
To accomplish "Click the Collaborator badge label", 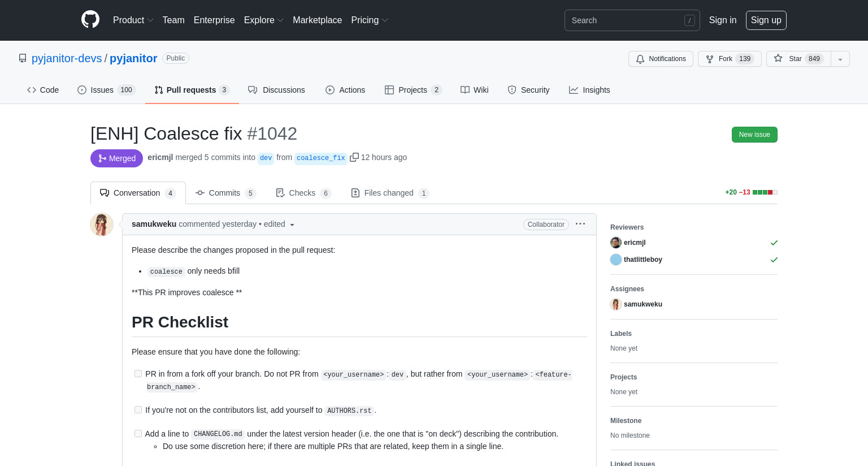I will 546,225.
